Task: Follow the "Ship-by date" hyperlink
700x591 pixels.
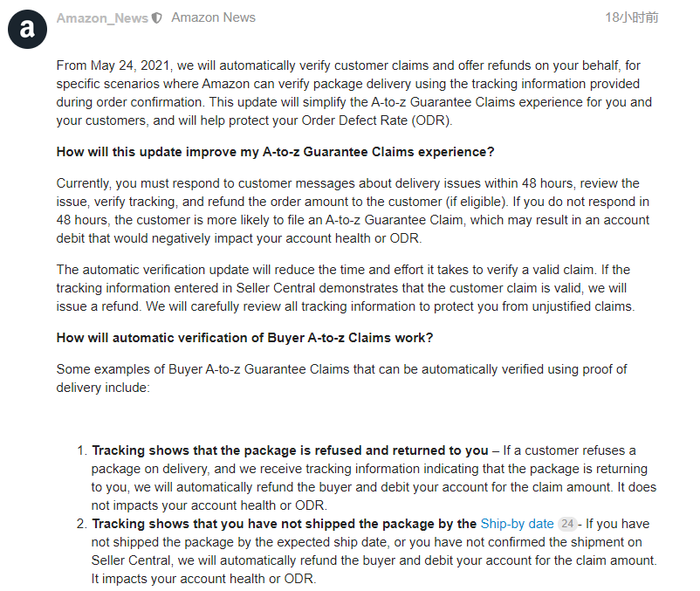Action: [x=517, y=524]
